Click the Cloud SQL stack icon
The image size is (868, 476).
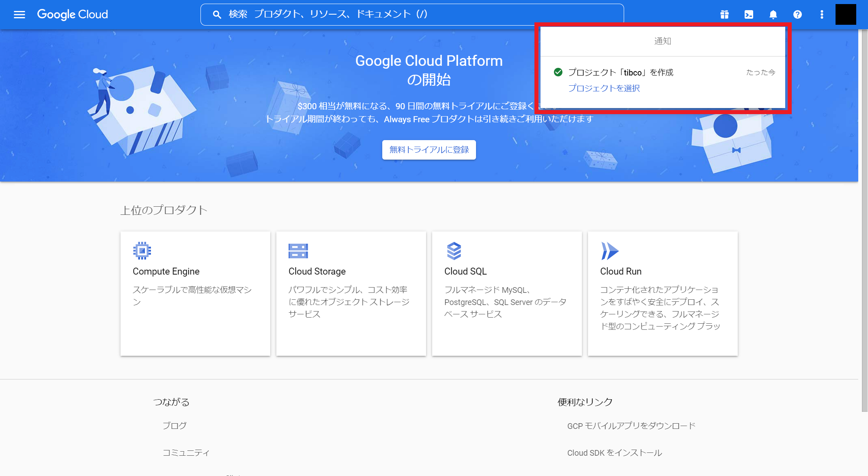coord(454,251)
